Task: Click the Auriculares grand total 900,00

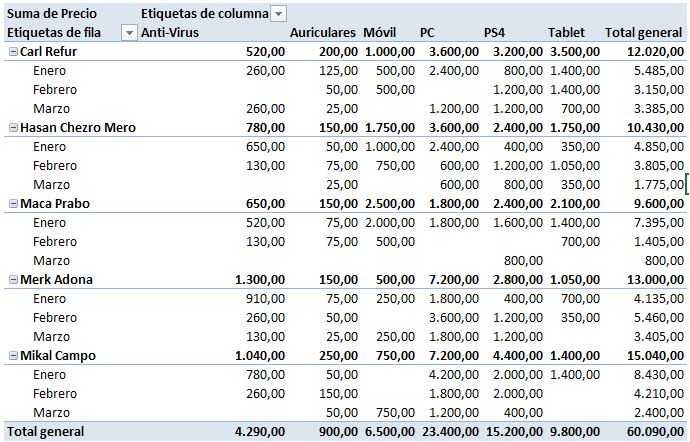Action: 338,432
